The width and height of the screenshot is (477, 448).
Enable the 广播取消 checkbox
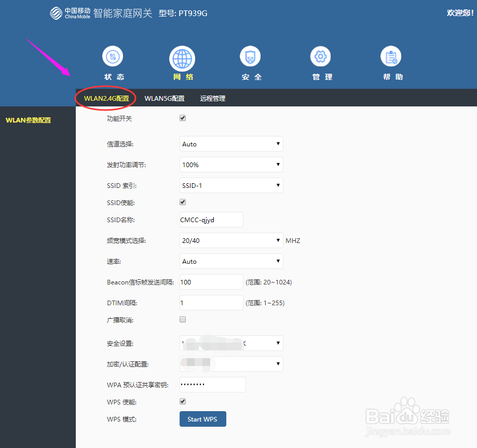tap(182, 319)
